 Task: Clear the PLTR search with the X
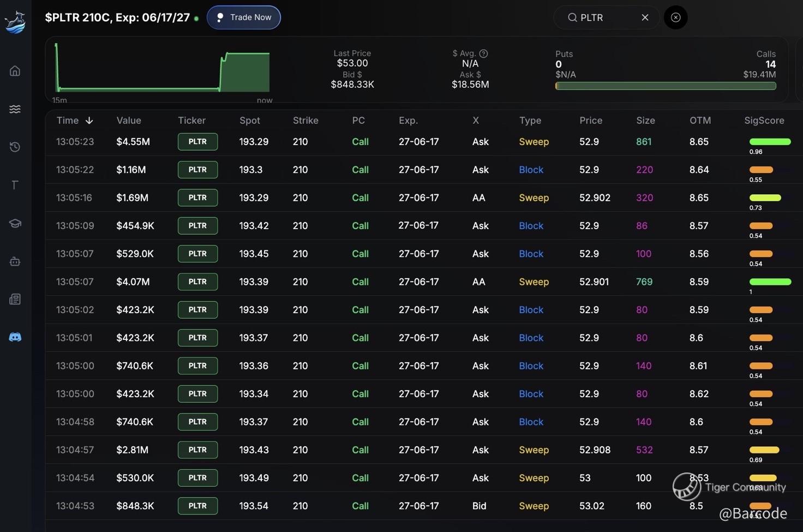point(645,17)
